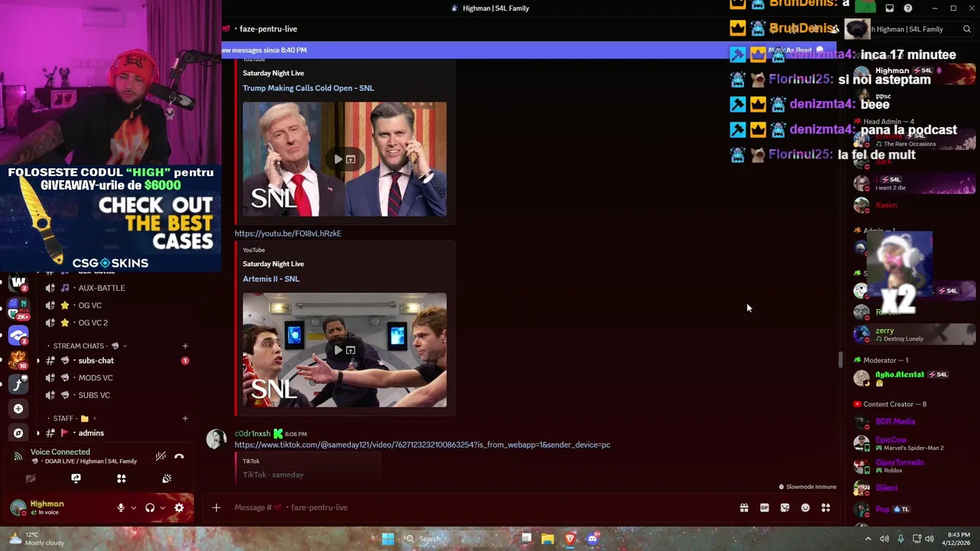Open Windows Start button
Viewport: 980px width, 551px height.
coord(388,539)
